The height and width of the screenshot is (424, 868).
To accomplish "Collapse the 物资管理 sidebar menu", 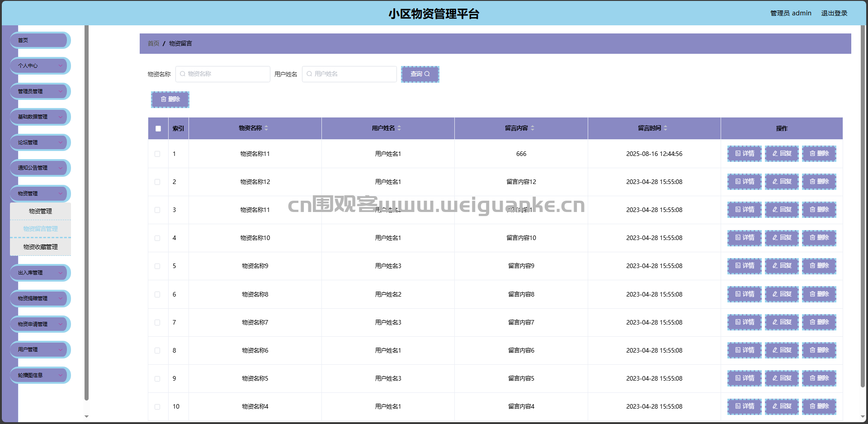I will [x=40, y=193].
